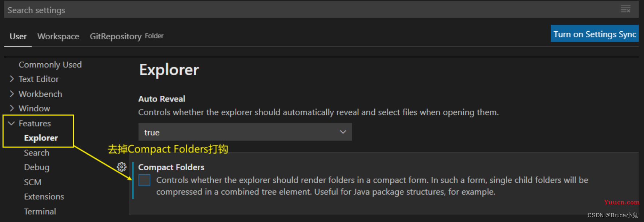Select Terminal in the settings tree
Image resolution: width=644 pixels, height=222 pixels.
click(40, 211)
